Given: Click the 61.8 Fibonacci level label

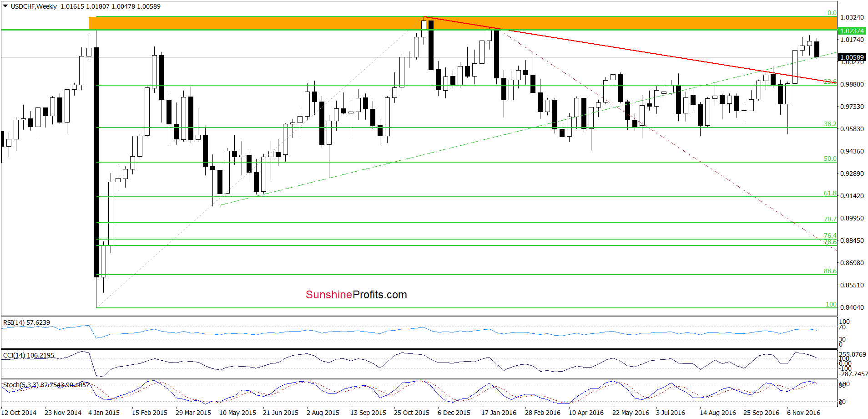Looking at the screenshot, I should click(x=830, y=193).
